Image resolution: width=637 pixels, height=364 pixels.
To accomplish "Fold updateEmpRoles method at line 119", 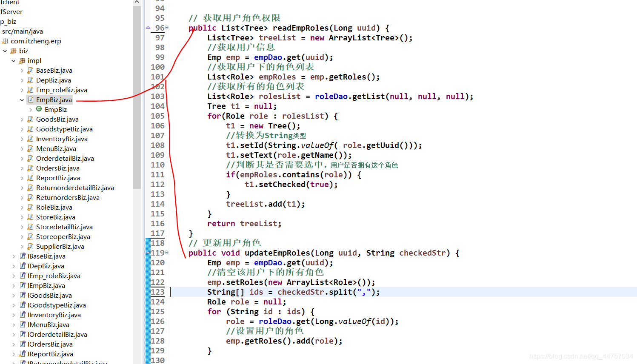I will point(167,253).
